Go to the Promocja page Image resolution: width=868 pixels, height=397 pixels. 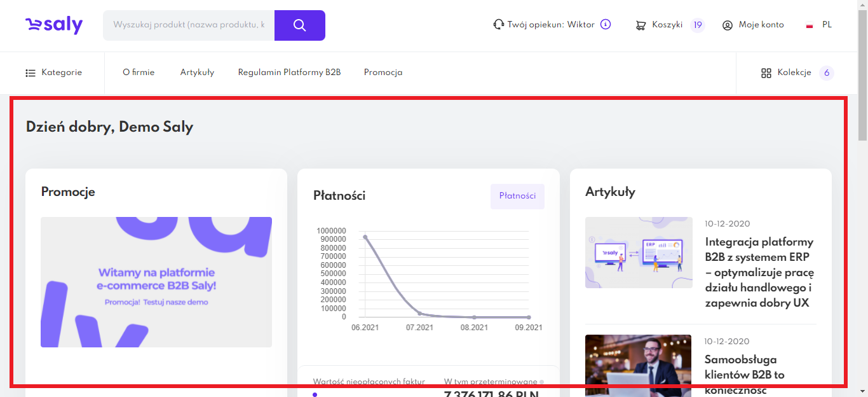click(x=383, y=73)
